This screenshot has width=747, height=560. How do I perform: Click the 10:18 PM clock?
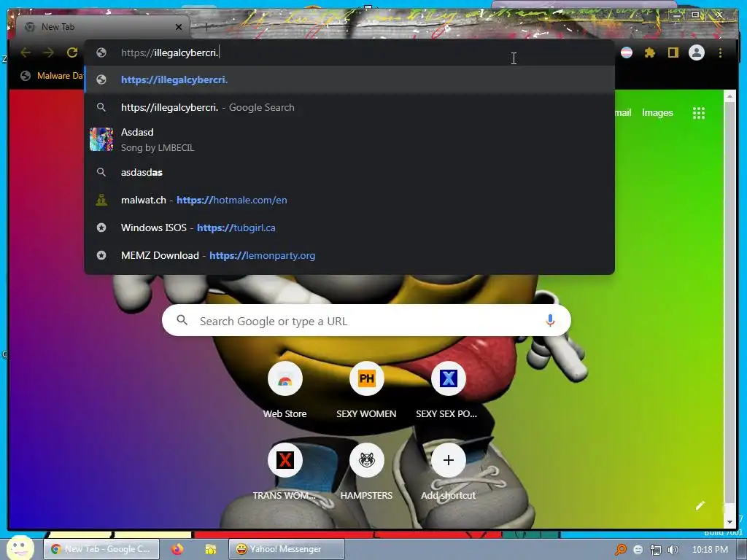point(710,550)
